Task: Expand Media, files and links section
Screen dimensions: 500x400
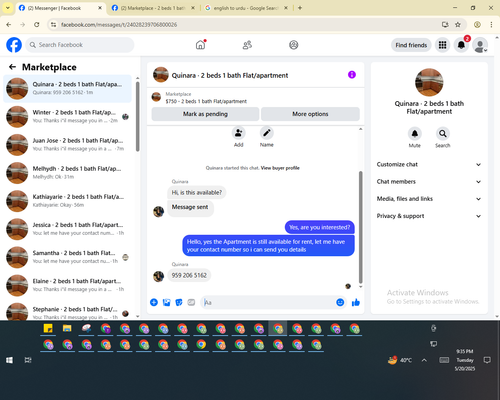Action: pos(429,199)
